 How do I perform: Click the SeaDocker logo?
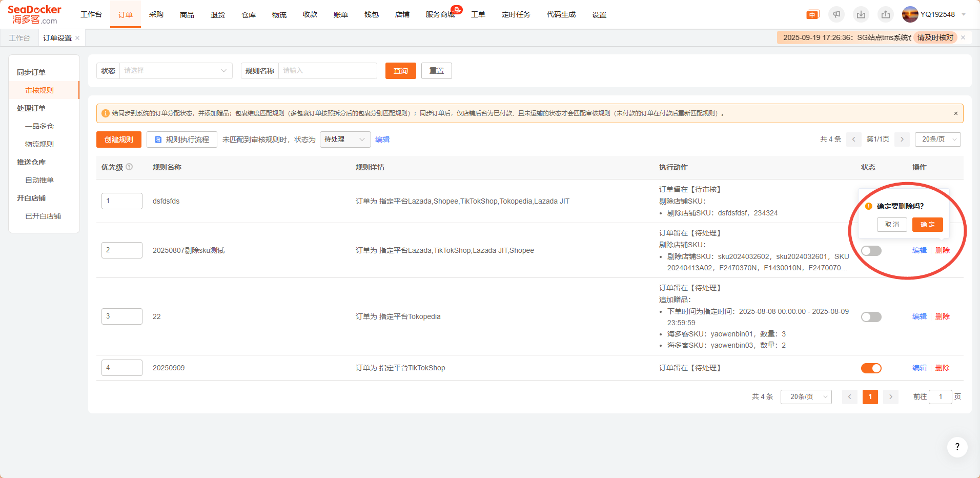[34, 14]
